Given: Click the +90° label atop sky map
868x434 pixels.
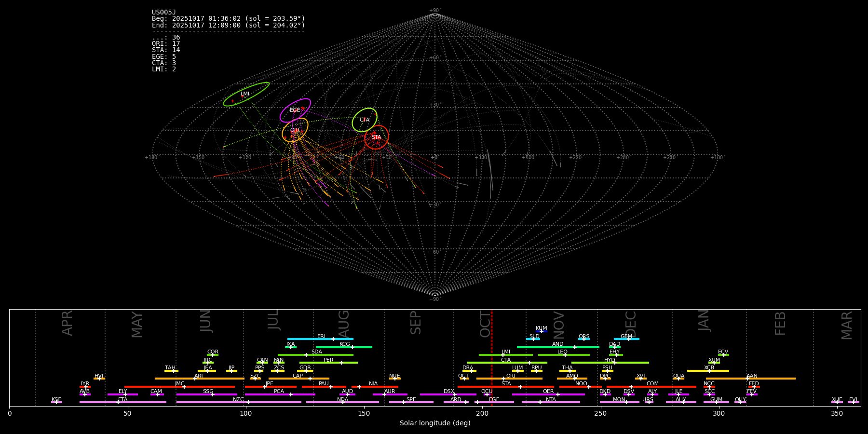Looking at the screenshot, I should 435,11.
